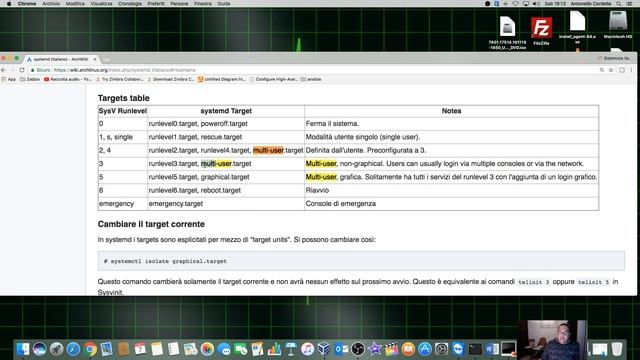Open the Visualizza menu
640x360 pixels.
(x=101, y=4)
